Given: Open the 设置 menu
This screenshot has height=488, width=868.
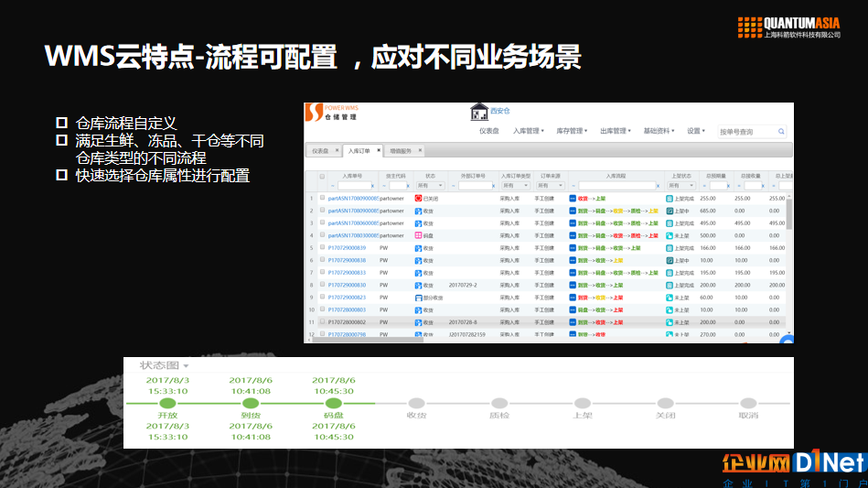Looking at the screenshot, I should coord(696,131).
